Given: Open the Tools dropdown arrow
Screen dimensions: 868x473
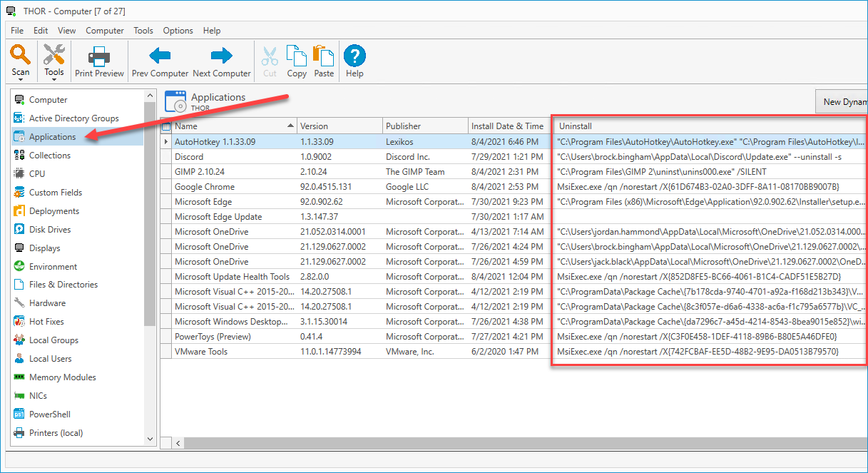Looking at the screenshot, I should tap(54, 79).
